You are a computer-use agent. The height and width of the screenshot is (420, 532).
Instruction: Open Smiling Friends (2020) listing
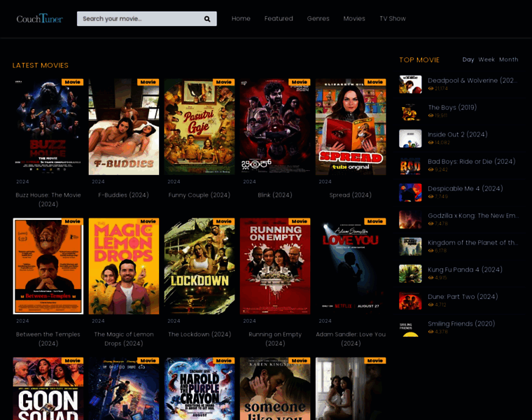coord(461,323)
